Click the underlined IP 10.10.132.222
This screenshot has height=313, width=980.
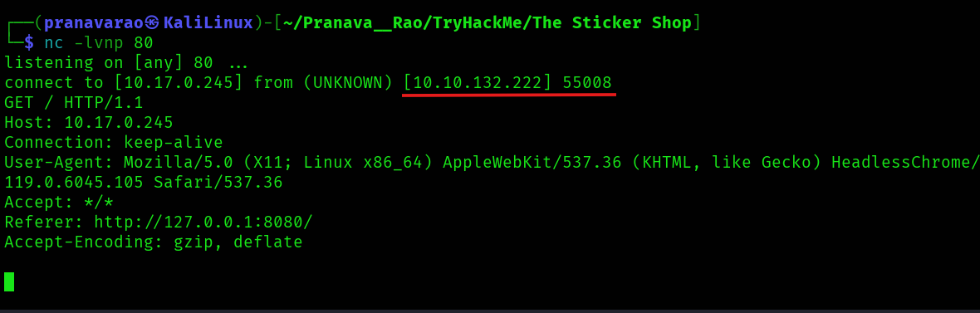tap(478, 82)
